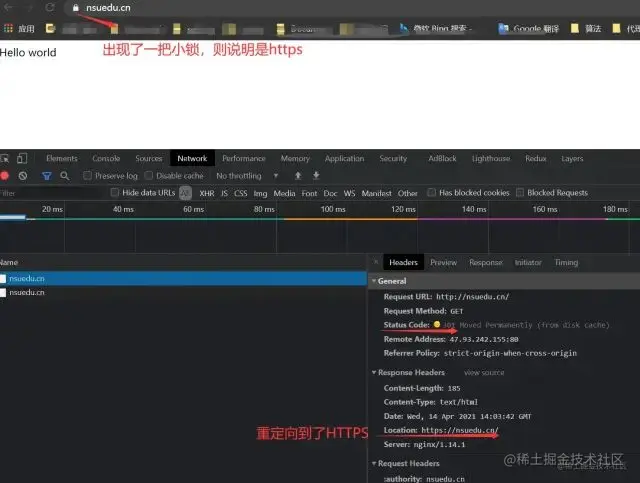Open the AdBlock tab
Image resolution: width=640 pixels, height=483 pixels.
442,158
